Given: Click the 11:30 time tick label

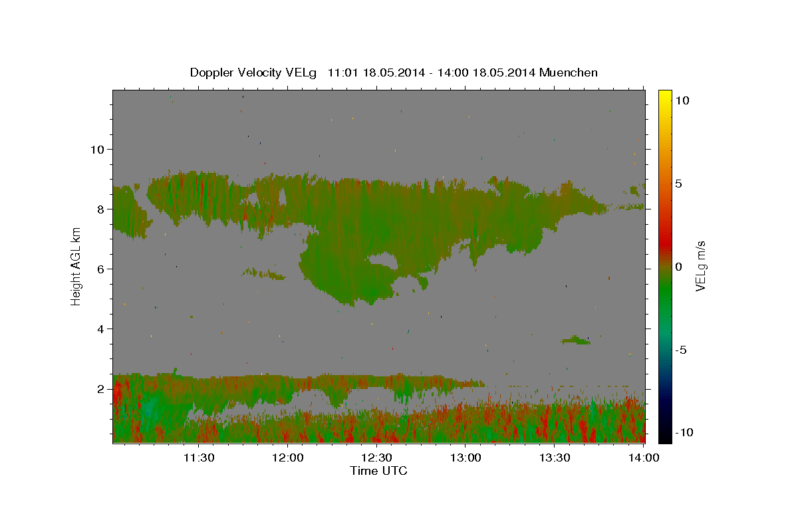Looking at the screenshot, I should click(198, 458).
